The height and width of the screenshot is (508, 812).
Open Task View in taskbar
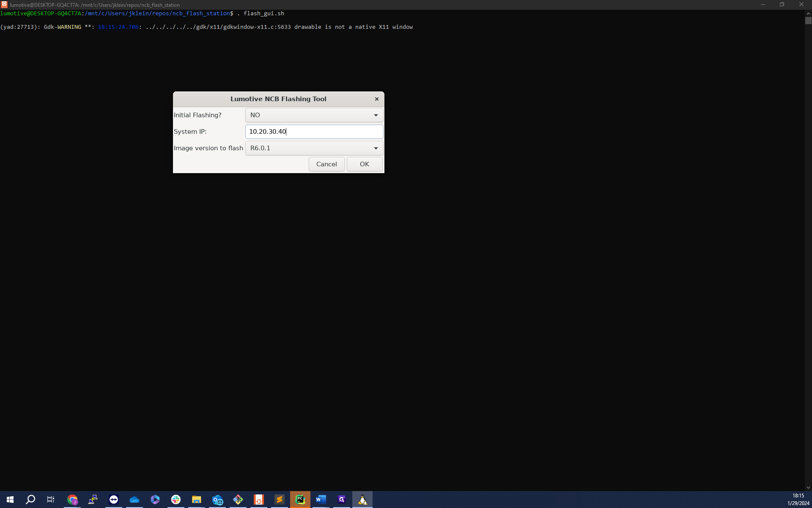[x=51, y=500]
